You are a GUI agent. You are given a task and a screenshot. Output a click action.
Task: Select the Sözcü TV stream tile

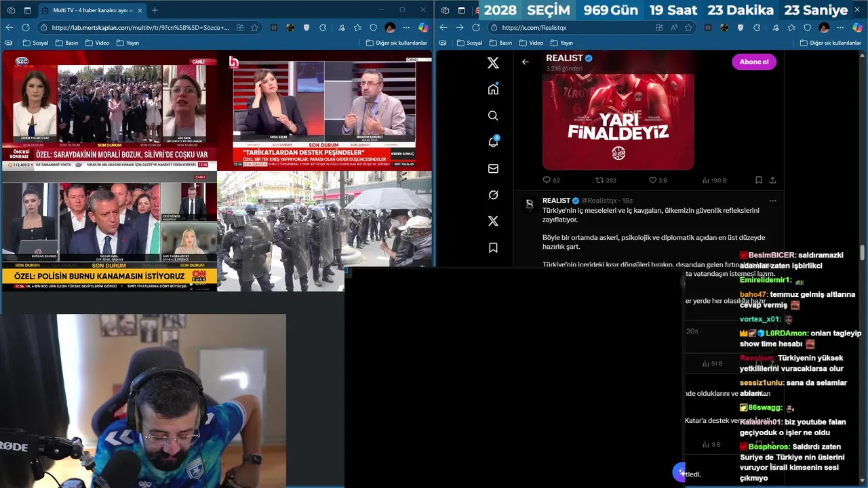(109, 112)
